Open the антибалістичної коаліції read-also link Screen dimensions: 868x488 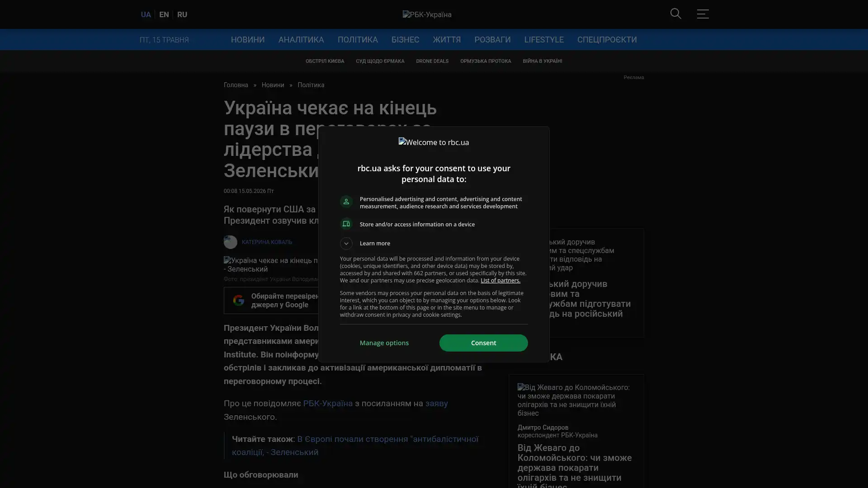[x=355, y=446]
